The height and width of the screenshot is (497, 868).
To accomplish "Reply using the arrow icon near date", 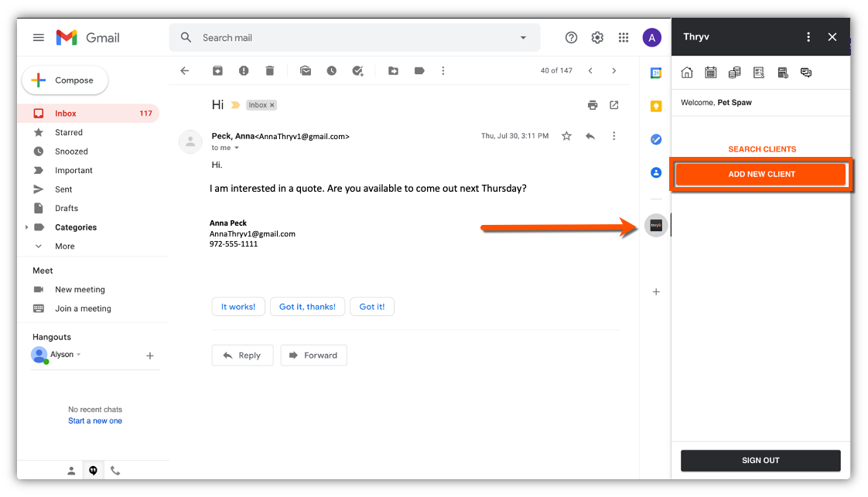I will pos(591,136).
